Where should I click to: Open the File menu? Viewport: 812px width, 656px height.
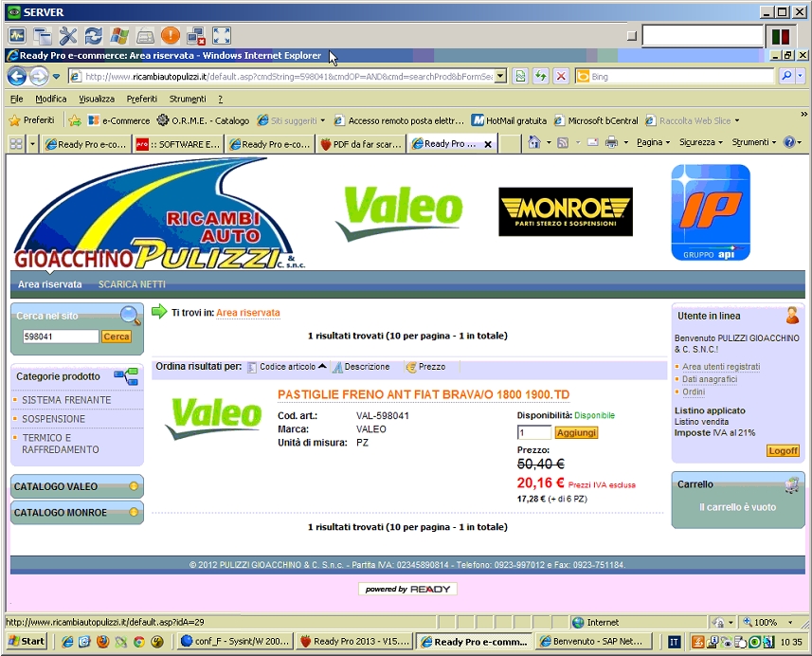click(x=16, y=99)
